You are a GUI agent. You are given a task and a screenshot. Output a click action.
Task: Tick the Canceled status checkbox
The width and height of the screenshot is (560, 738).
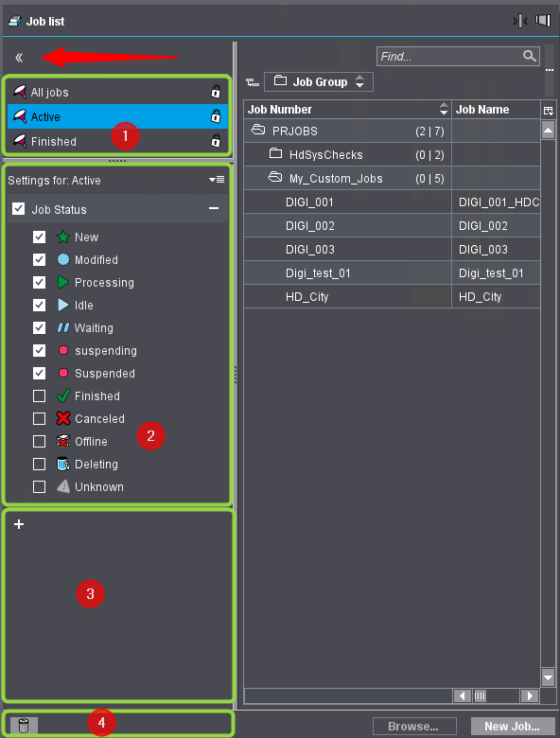point(39,418)
